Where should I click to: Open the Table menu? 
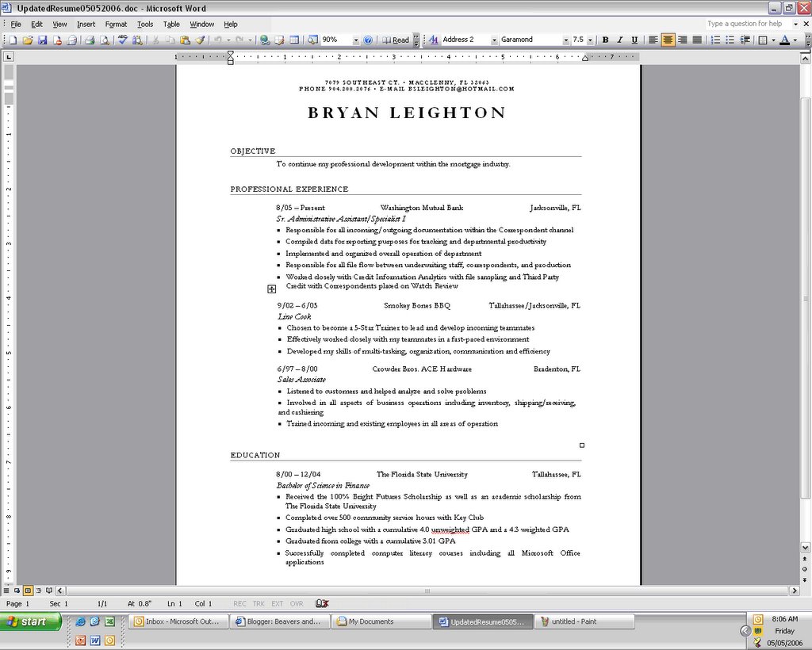pos(171,25)
